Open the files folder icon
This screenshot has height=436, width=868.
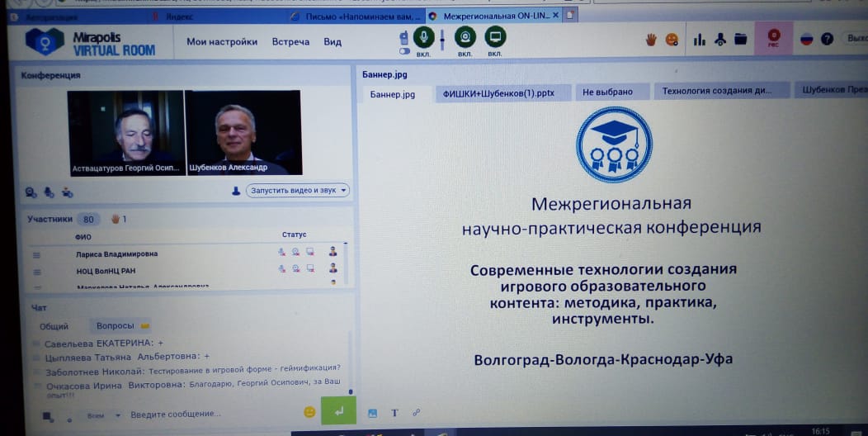click(740, 39)
